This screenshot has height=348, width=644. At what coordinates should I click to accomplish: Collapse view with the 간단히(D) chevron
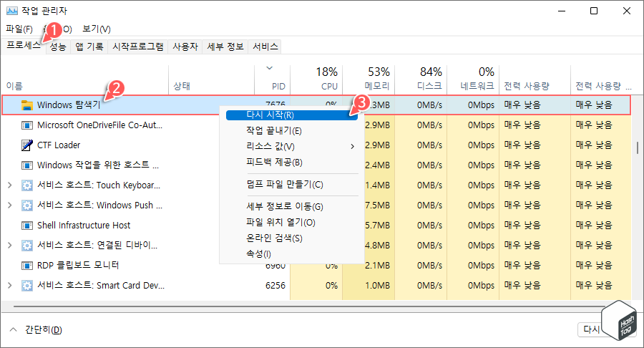coord(13,329)
